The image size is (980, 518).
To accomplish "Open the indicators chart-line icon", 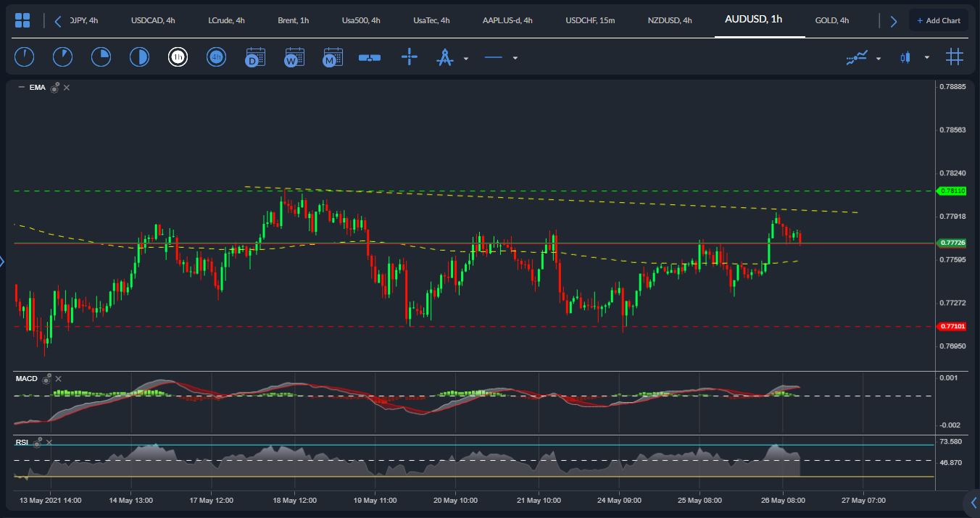I will pos(857,57).
